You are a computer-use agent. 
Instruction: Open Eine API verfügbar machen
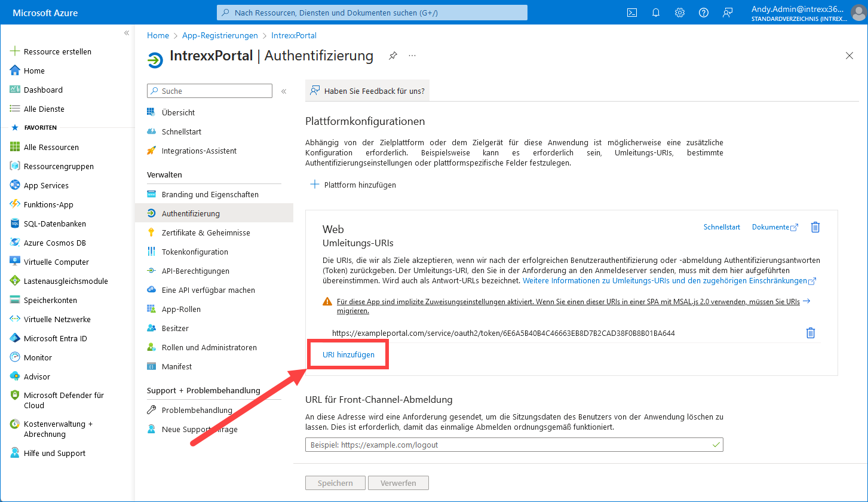point(201,290)
